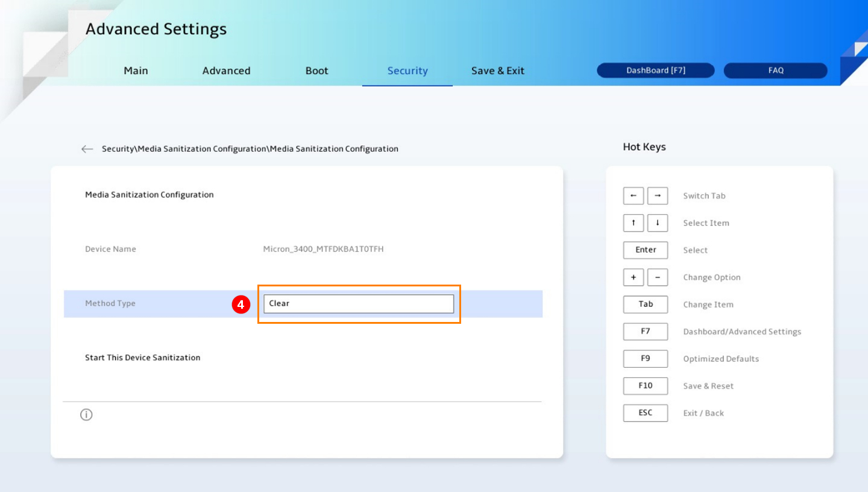
Task: Click the F9 Optimized Defaults key
Action: click(x=645, y=359)
